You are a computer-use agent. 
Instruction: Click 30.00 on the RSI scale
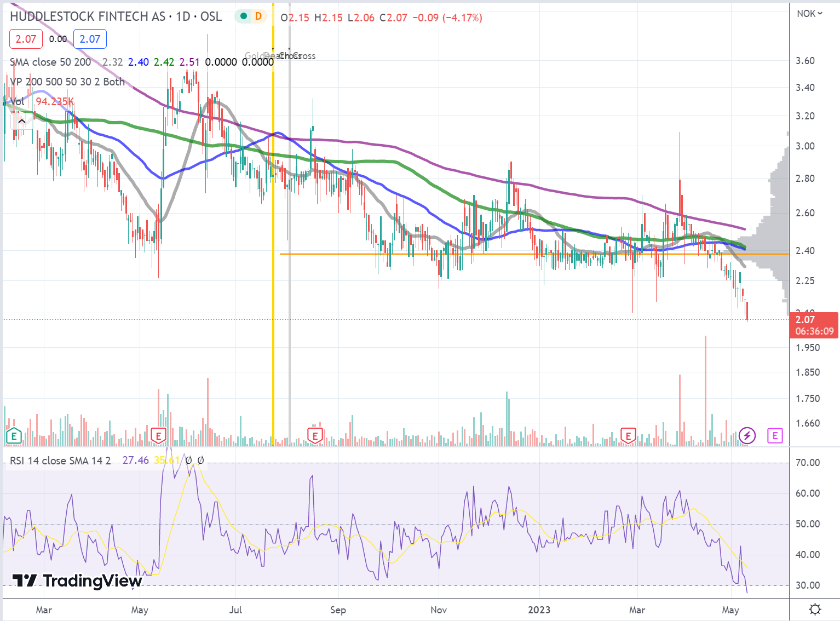[808, 585]
